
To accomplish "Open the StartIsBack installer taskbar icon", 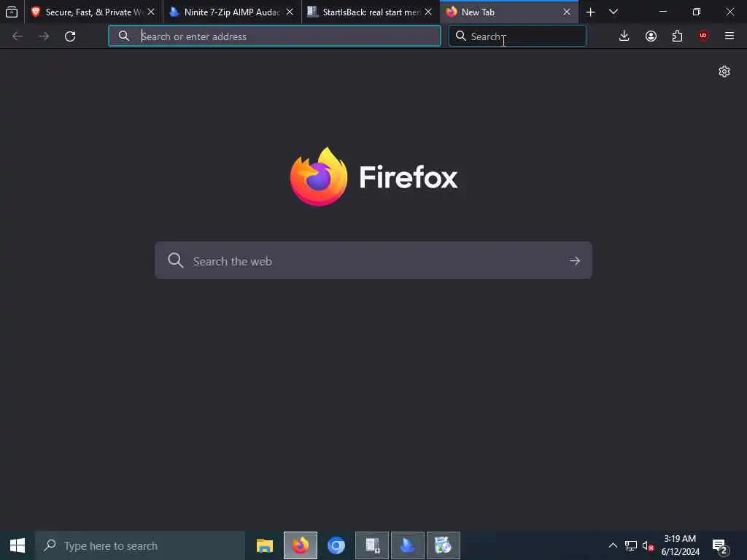I will pos(372,545).
